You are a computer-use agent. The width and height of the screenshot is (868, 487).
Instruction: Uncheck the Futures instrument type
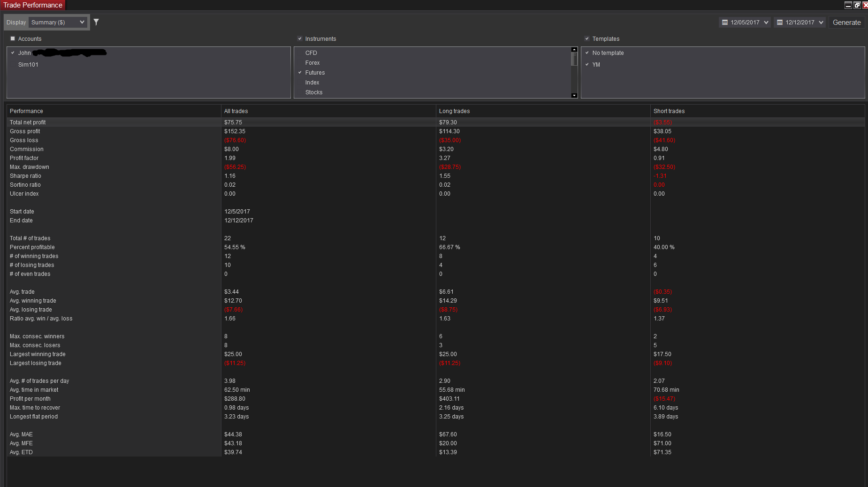click(x=300, y=72)
